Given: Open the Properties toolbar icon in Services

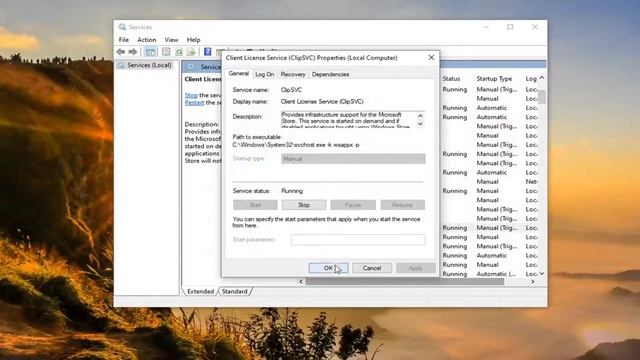Looking at the screenshot, I should [166, 52].
